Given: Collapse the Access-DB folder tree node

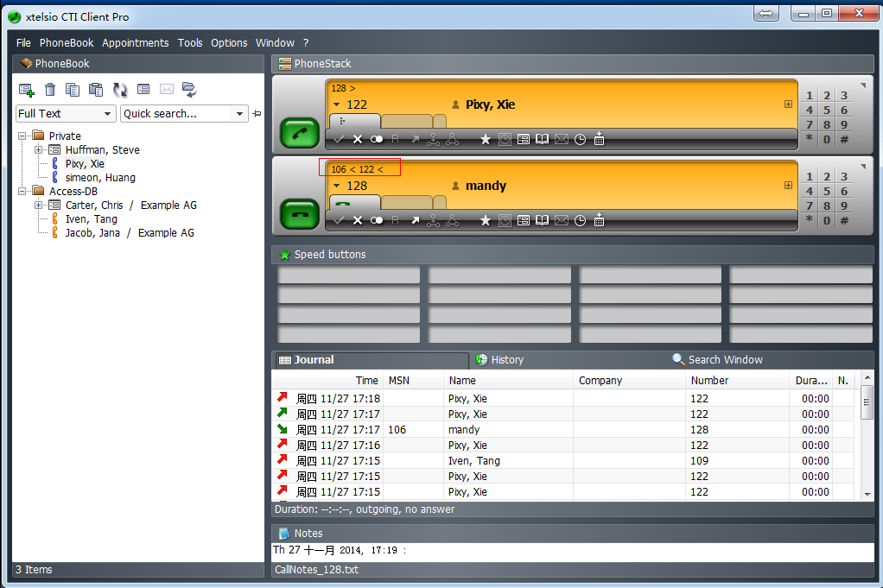Looking at the screenshot, I should click(x=22, y=192).
